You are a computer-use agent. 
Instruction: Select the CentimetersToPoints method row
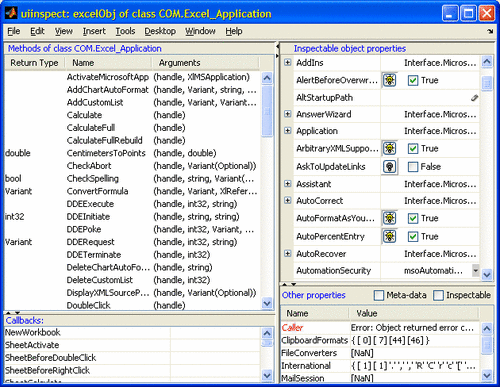click(x=132, y=153)
